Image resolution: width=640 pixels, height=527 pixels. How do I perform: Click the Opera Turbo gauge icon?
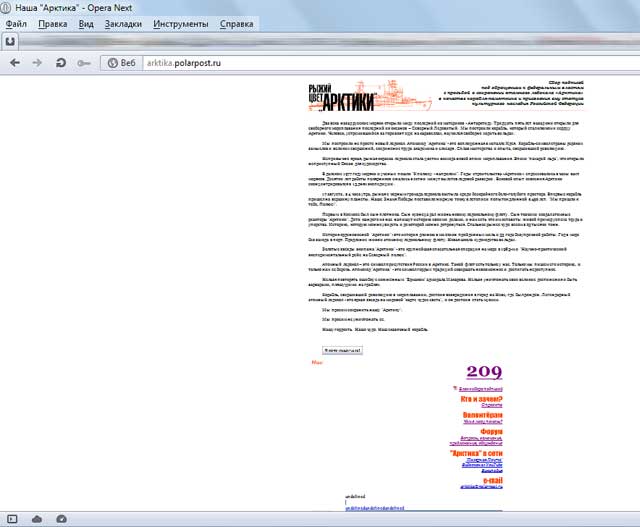click(x=59, y=518)
